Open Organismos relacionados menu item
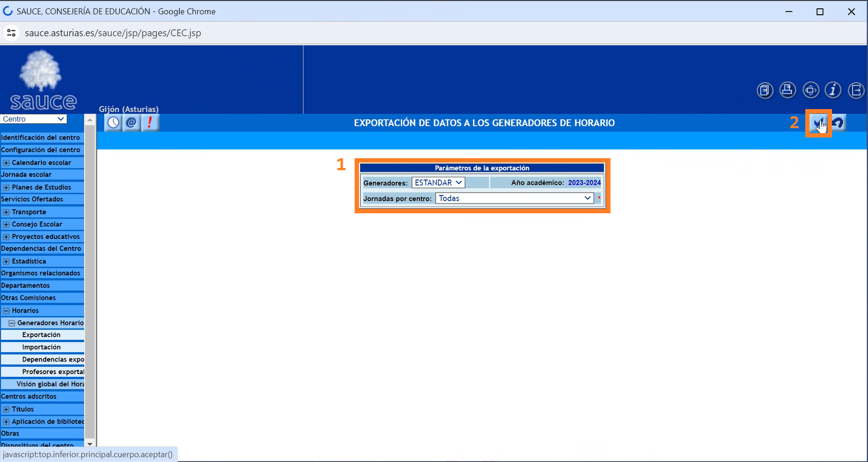This screenshot has width=868, height=462. click(x=42, y=273)
